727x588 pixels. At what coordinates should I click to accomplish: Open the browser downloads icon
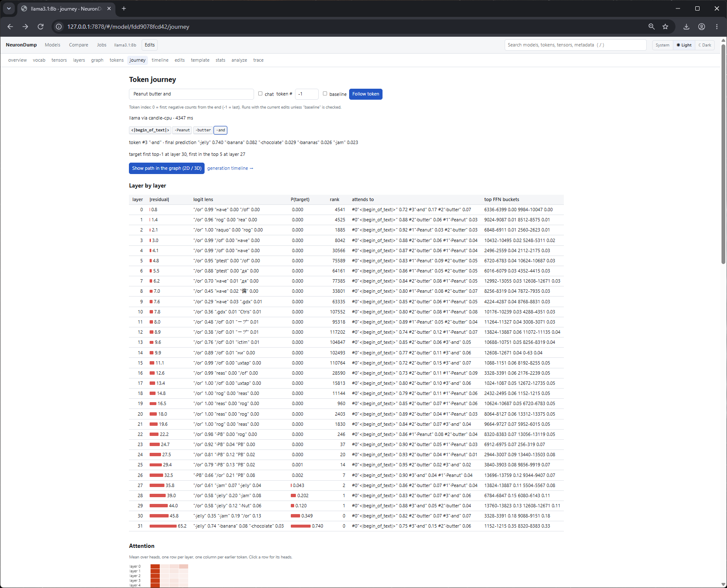686,27
